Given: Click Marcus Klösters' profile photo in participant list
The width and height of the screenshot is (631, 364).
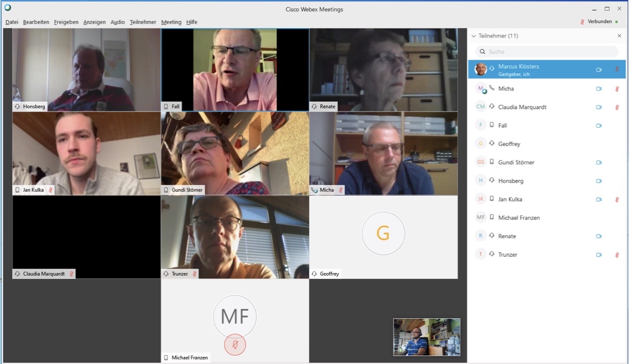Looking at the screenshot, I should click(x=480, y=69).
